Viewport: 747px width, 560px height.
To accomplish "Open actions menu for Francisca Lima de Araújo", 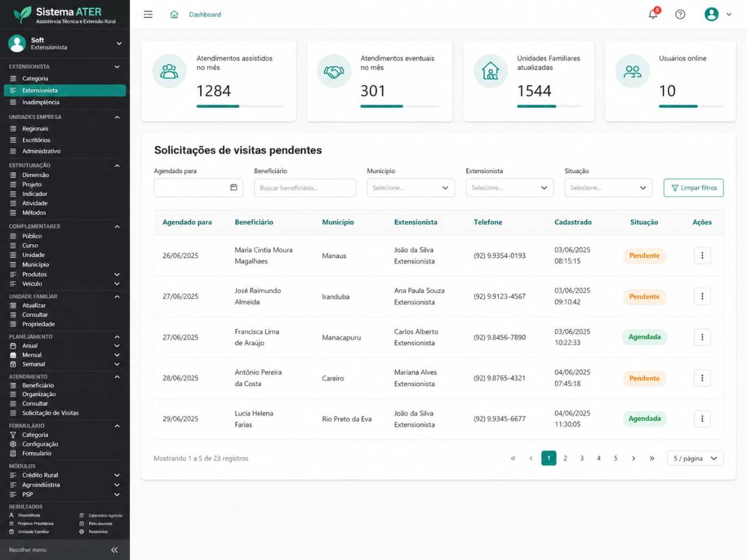I will [702, 337].
